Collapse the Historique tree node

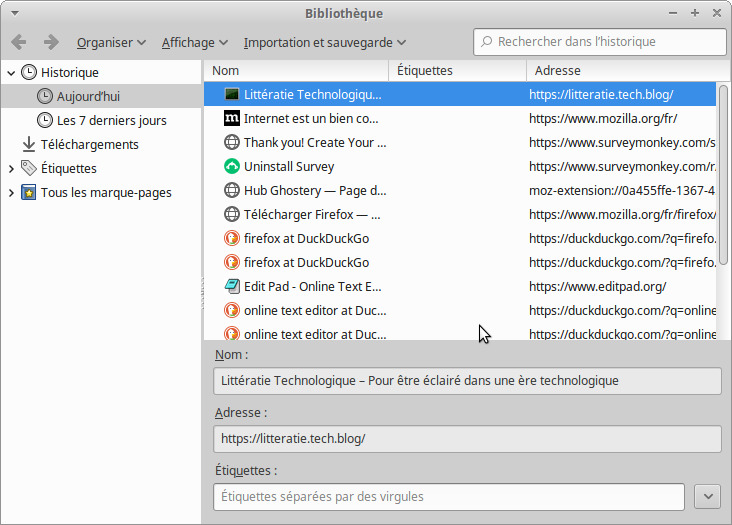(11, 72)
